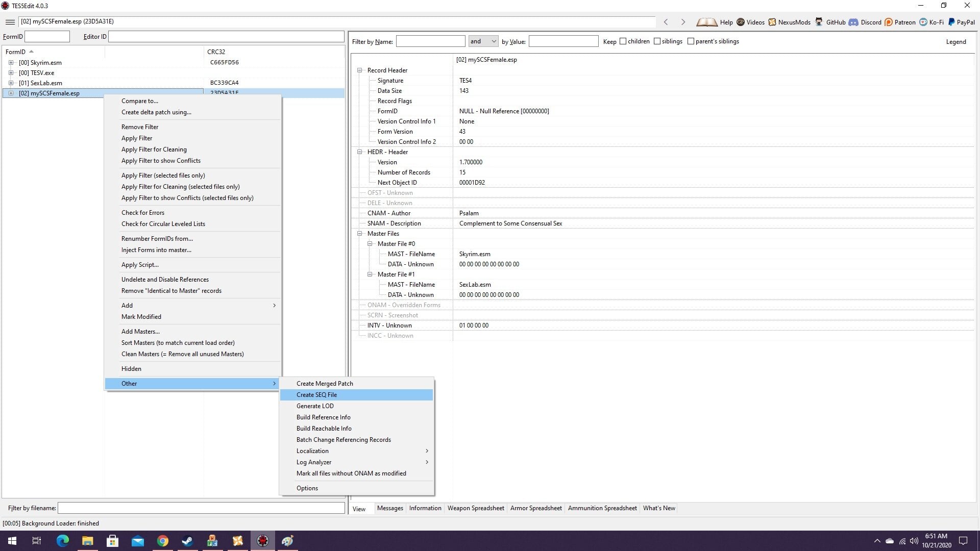The height and width of the screenshot is (551, 980).
Task: Open Steam from the taskbar
Action: (x=187, y=540)
